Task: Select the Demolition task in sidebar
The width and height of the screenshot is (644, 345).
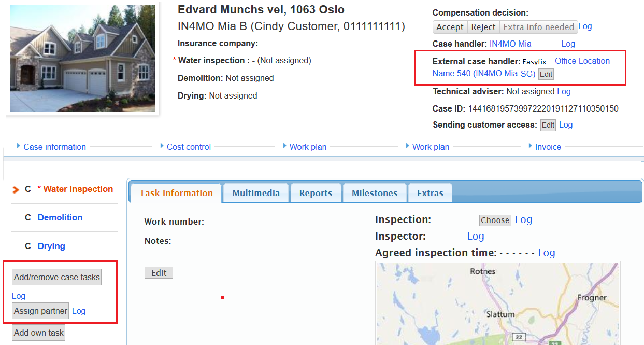Action: coord(60,217)
